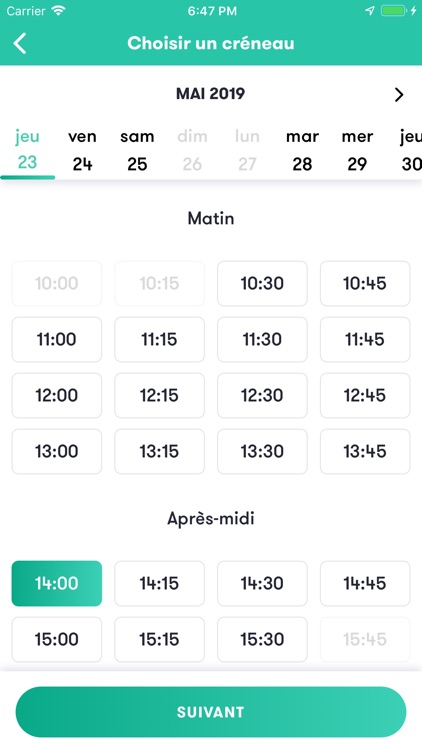The image size is (422, 750).
Task: Select the 13:30 time slot
Action: [262, 451]
